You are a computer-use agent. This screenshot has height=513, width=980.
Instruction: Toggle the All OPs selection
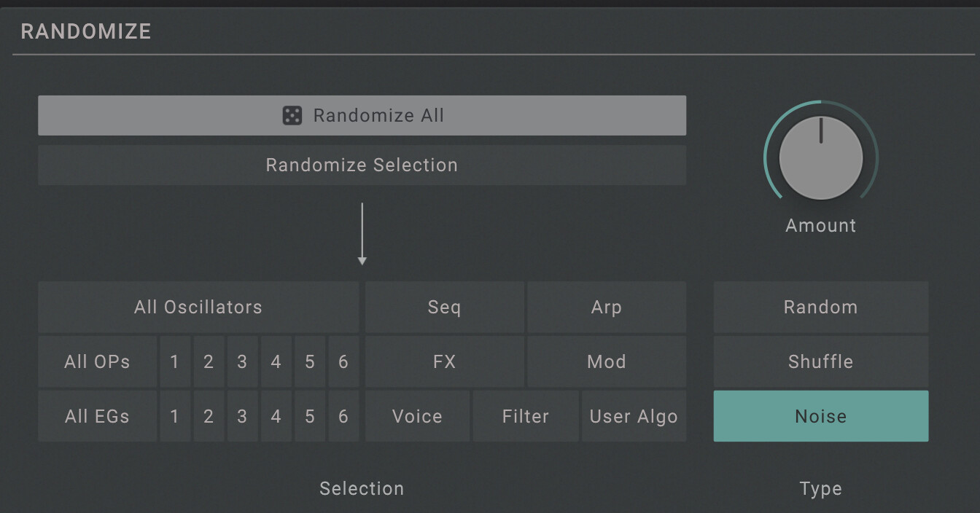click(97, 361)
